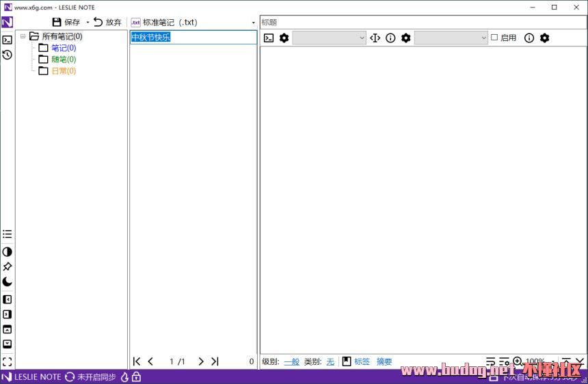
Task: Collapse the 所有笔记(0) tree node
Action: point(23,36)
